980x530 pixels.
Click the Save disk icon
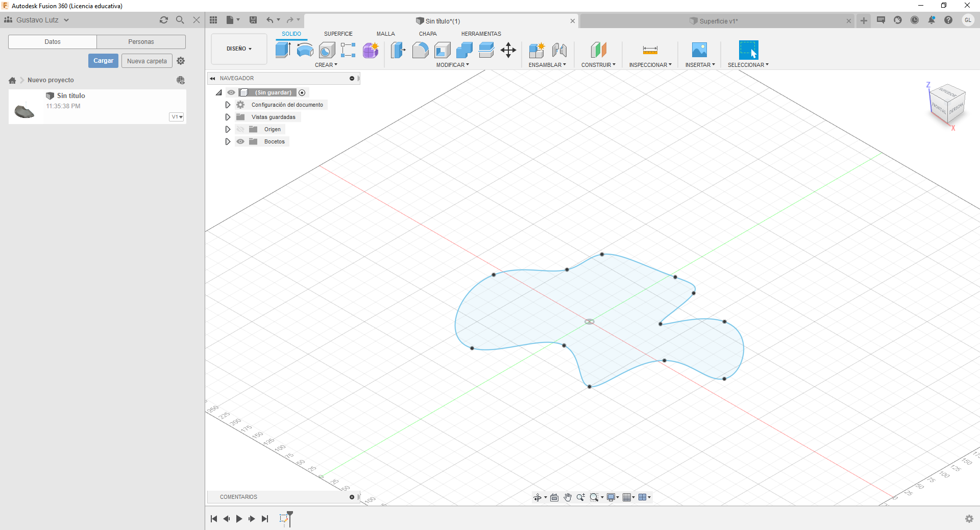point(253,20)
